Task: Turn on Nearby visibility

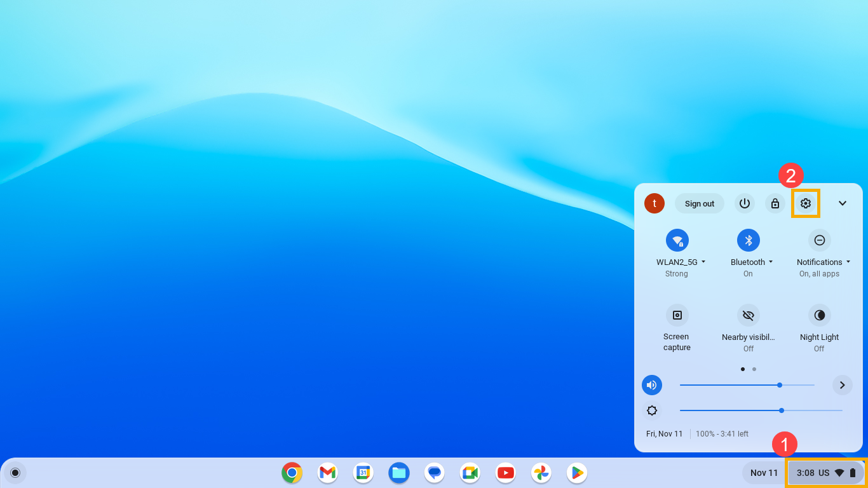Action: (748, 315)
